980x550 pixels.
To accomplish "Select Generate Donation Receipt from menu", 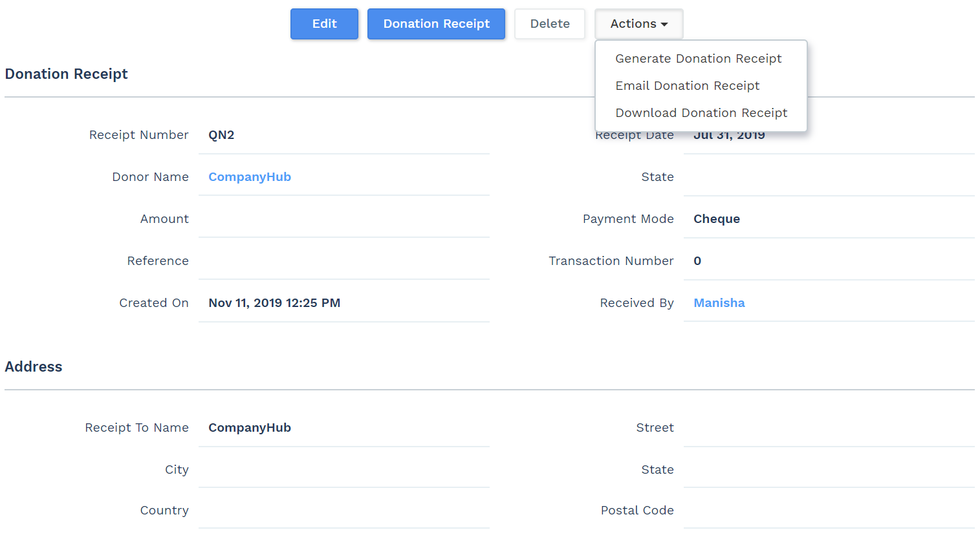I will tap(698, 59).
